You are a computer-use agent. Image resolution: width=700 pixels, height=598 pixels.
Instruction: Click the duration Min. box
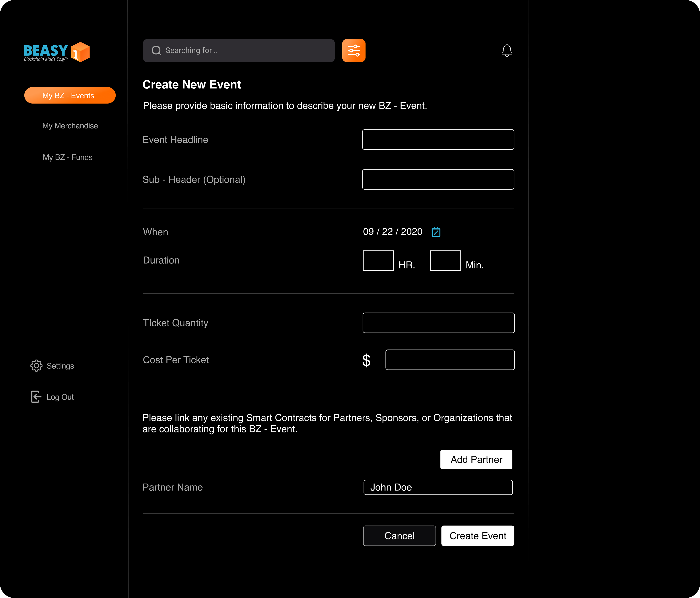(x=445, y=261)
